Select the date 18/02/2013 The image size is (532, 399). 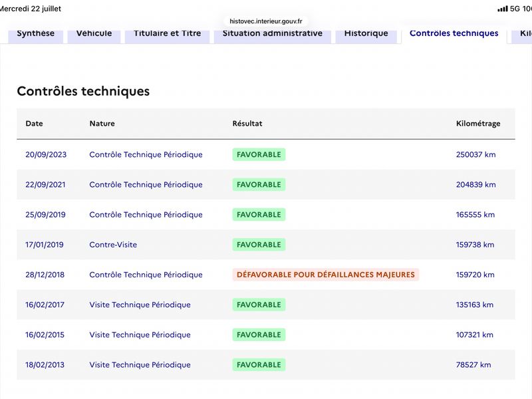(45, 364)
